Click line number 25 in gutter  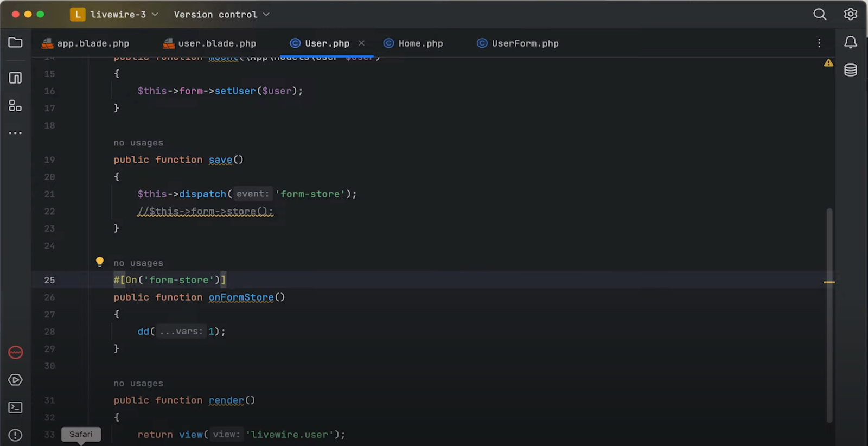(49, 280)
